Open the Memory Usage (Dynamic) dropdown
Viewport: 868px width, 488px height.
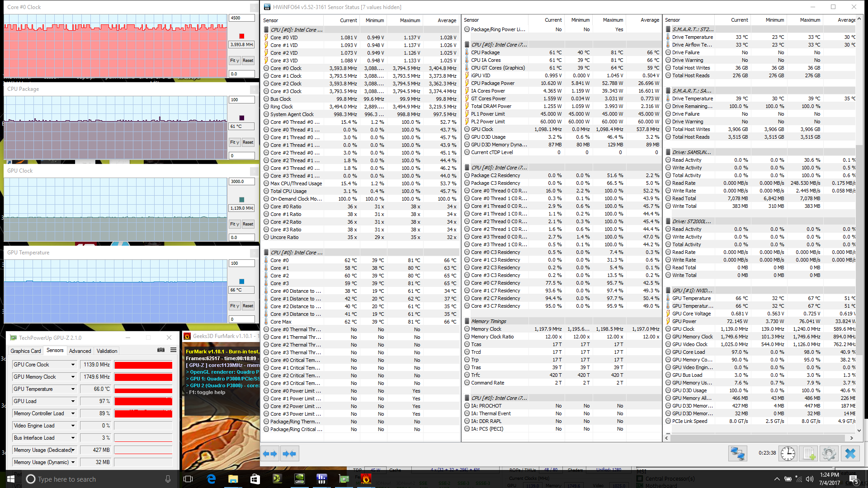tap(73, 462)
